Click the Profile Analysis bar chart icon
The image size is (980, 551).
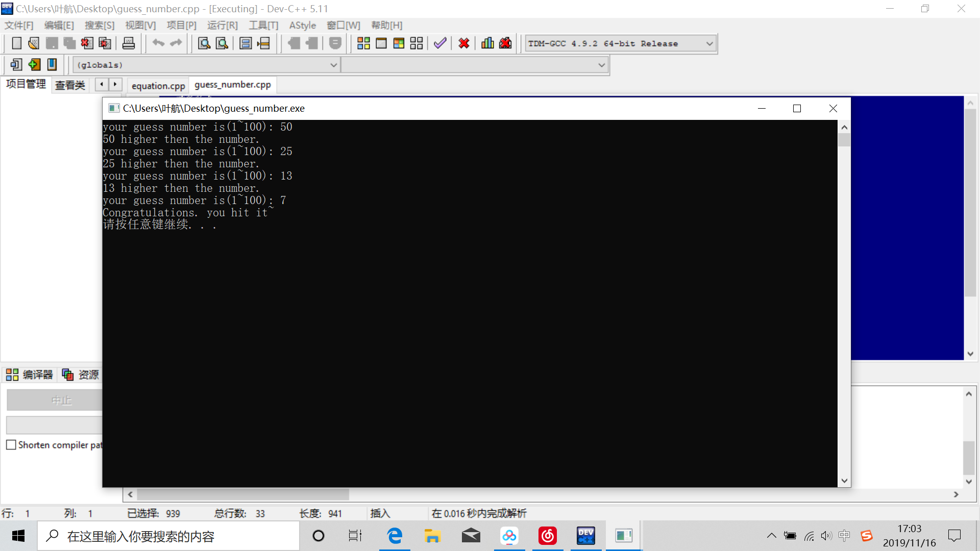[x=487, y=43]
